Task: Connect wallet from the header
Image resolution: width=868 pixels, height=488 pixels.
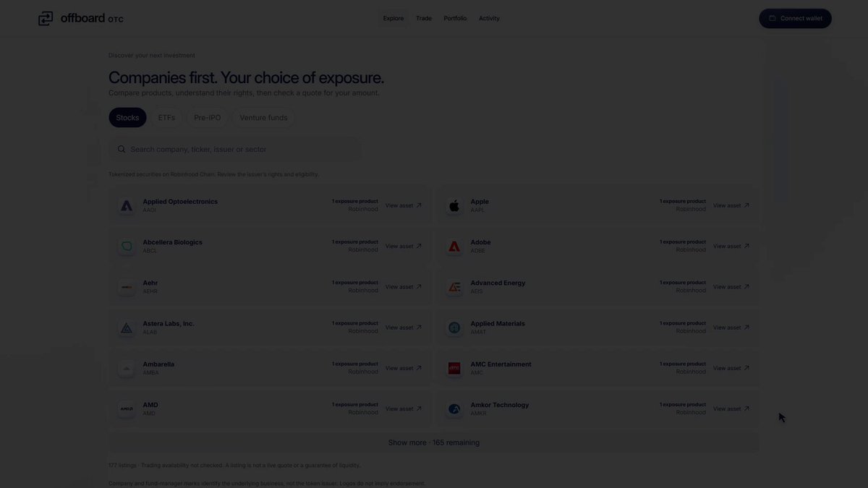Action: 795,18
